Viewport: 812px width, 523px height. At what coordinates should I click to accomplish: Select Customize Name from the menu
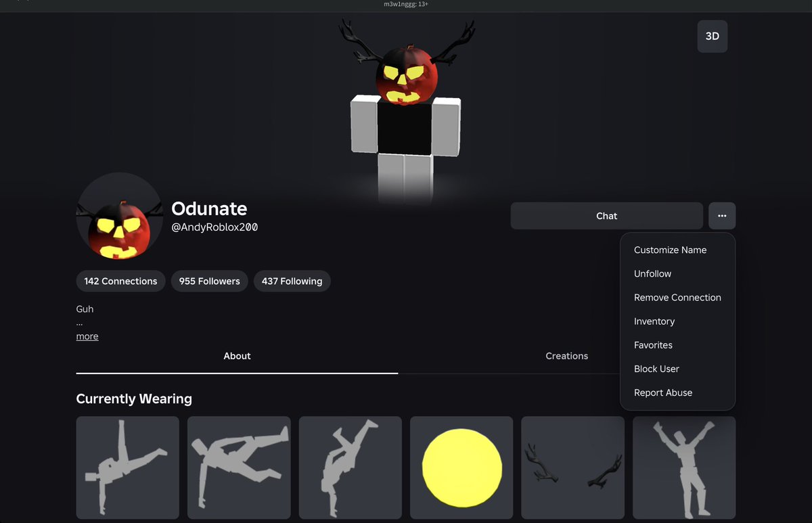(670, 250)
